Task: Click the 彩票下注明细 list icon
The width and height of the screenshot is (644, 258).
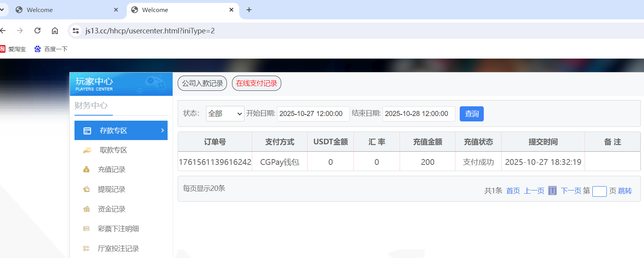Action: (x=86, y=229)
